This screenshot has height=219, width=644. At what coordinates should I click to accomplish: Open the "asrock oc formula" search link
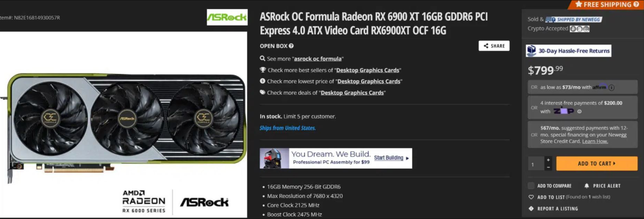[x=318, y=59]
